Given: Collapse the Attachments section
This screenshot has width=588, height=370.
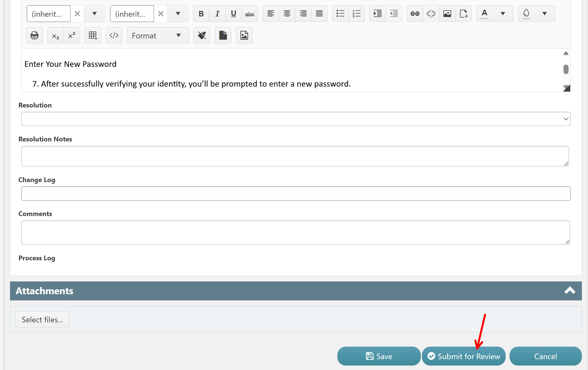Looking at the screenshot, I should click(570, 291).
